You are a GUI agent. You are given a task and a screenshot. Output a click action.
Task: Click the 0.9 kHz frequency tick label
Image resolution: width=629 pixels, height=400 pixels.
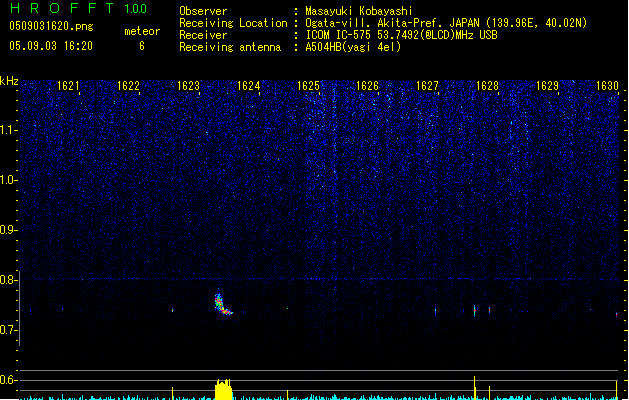point(8,230)
